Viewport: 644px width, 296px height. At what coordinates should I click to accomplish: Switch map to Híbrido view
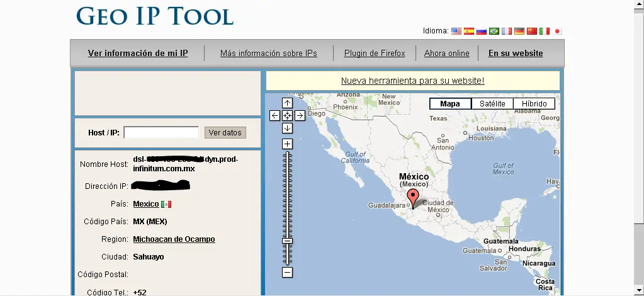[534, 103]
